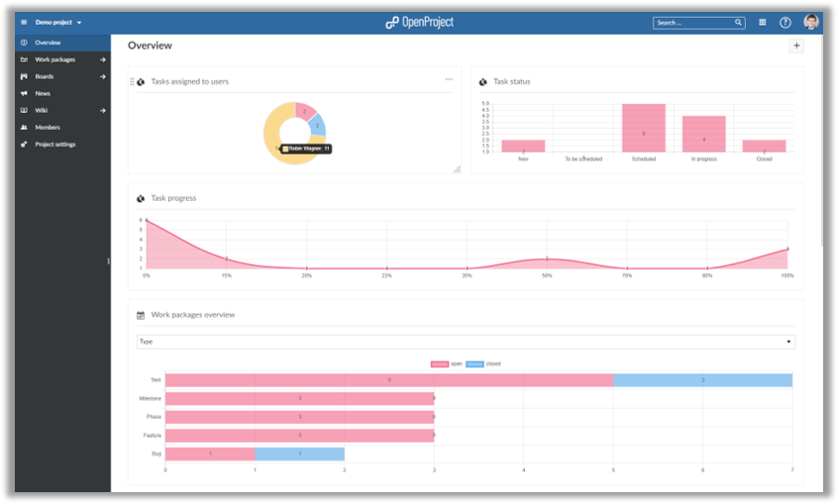This screenshot has width=838, height=504.
Task: Expand the Boards submenu arrow in sidebar
Action: (x=103, y=76)
